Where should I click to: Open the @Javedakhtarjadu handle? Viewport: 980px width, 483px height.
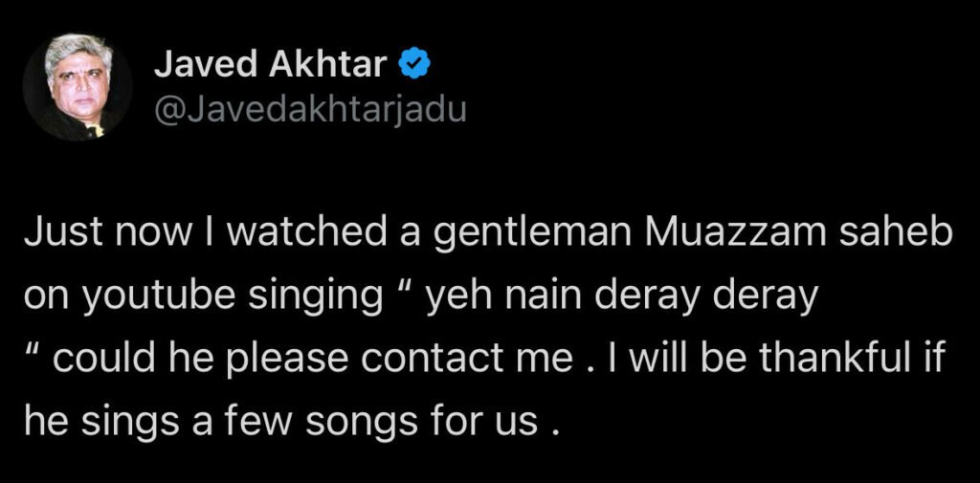pos(309,110)
